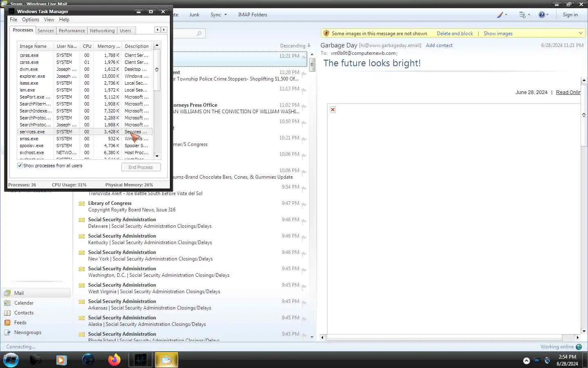
Task: Click the search magnifier icon in the Mail search box
Action: pyautogui.click(x=199, y=34)
